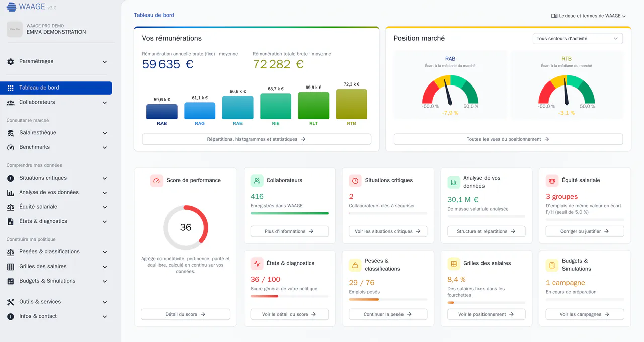Expand the Infos & contact chevron
This screenshot has width=644, height=342.
point(105,317)
